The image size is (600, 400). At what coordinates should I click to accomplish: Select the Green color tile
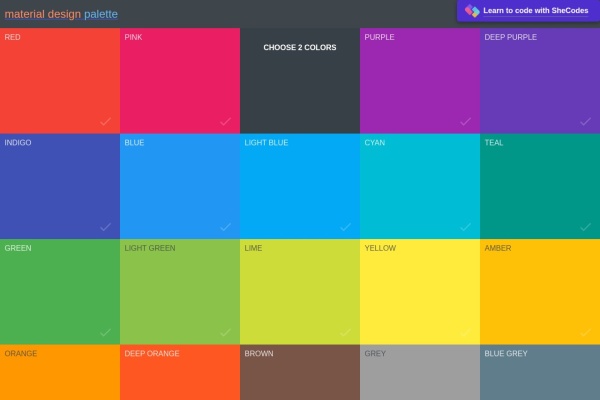click(60, 292)
